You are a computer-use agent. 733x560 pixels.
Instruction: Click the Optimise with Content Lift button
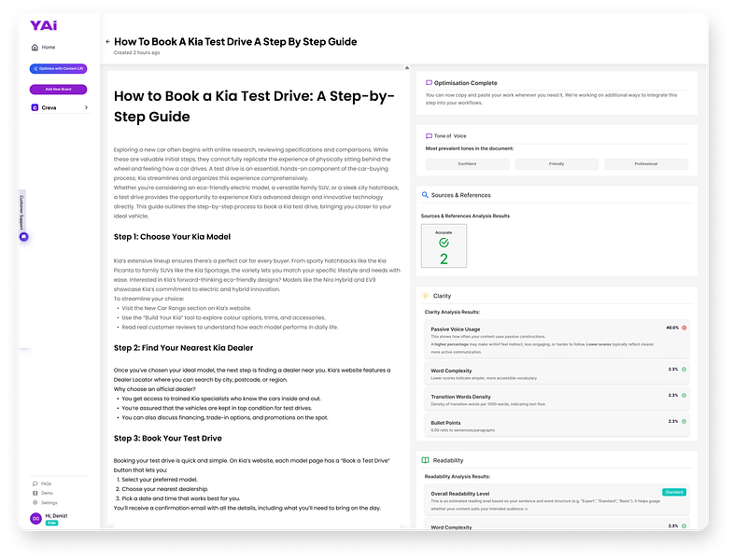coord(59,69)
